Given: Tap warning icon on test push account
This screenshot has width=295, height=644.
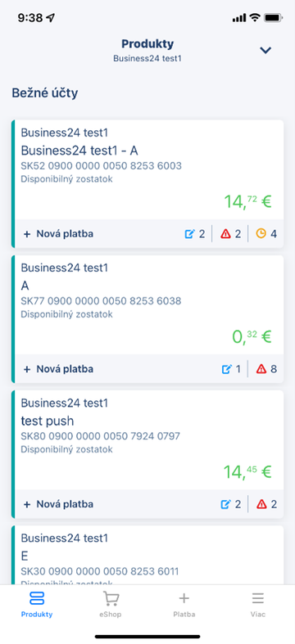Looking at the screenshot, I should tap(261, 504).
